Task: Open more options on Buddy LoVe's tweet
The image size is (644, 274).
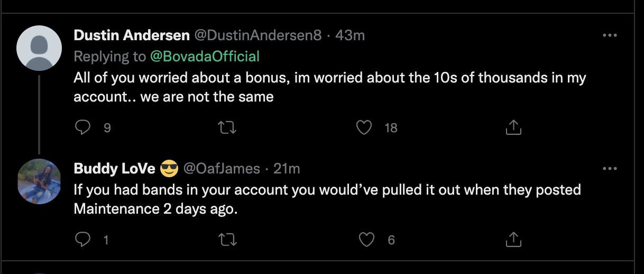Action: coord(610,169)
